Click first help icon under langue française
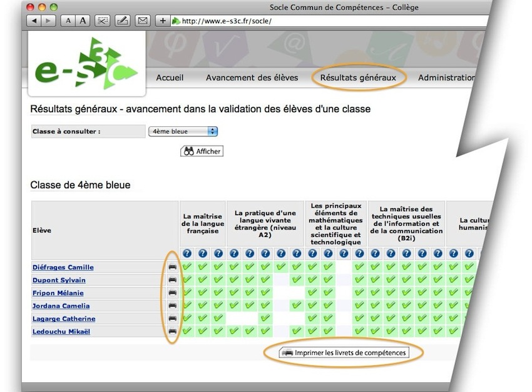 point(187,254)
